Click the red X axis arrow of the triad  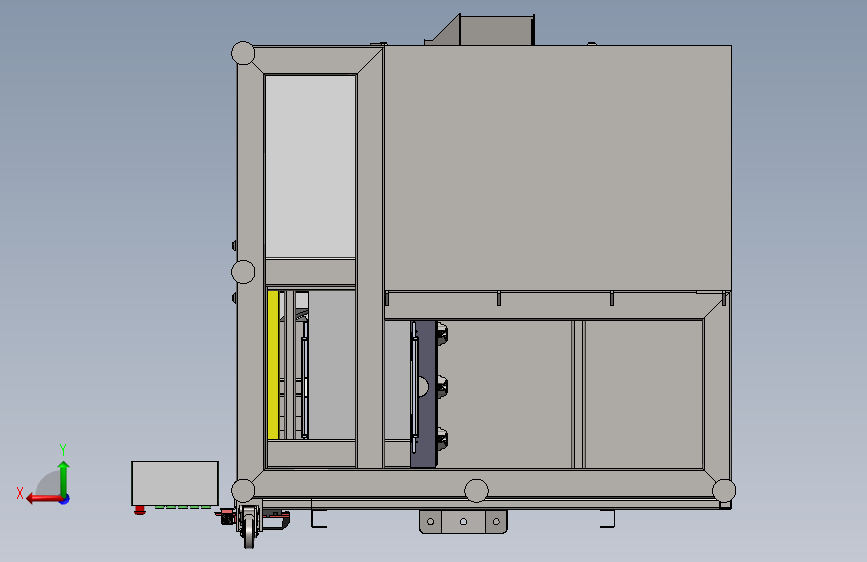point(44,499)
